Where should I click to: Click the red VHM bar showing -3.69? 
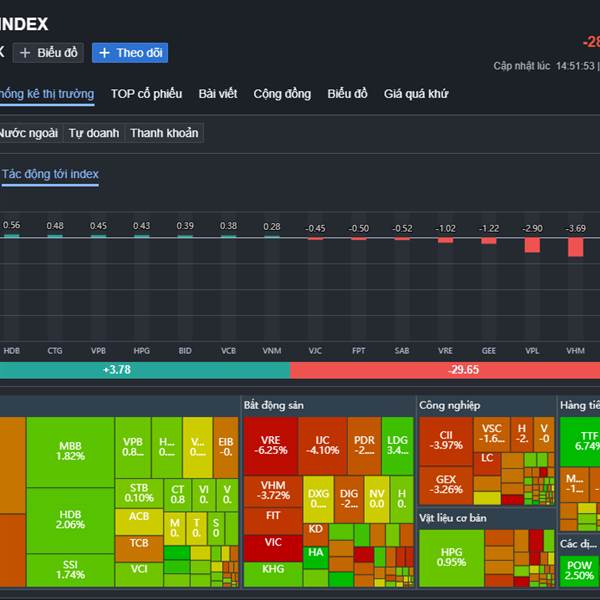pyautogui.click(x=575, y=246)
